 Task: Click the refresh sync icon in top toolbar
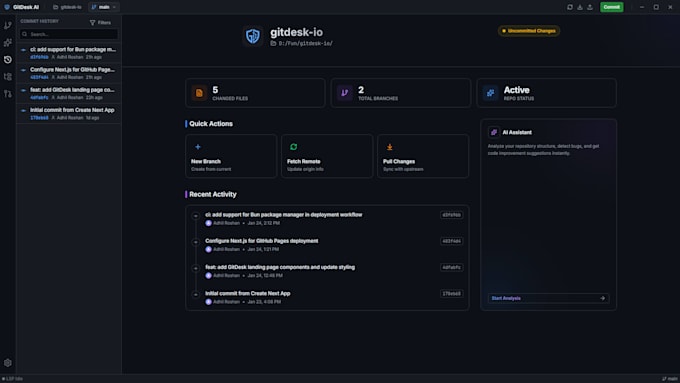coord(570,7)
